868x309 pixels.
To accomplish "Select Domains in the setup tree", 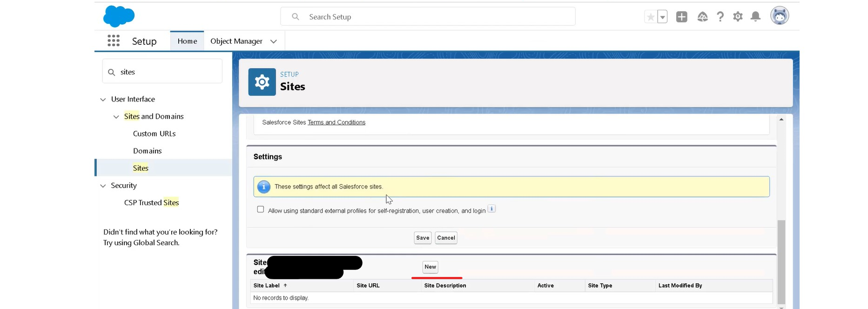I will click(148, 151).
